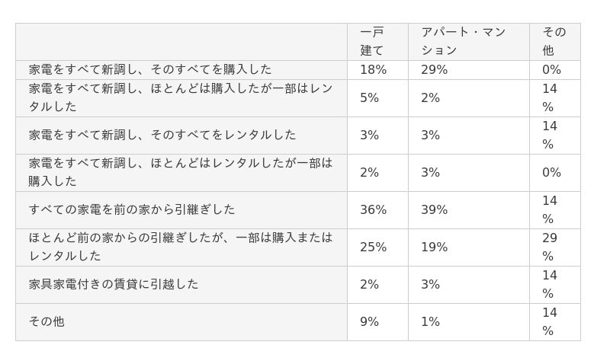Click the アパート・マンション column header
This screenshot has height=364, width=610.
[x=468, y=42]
